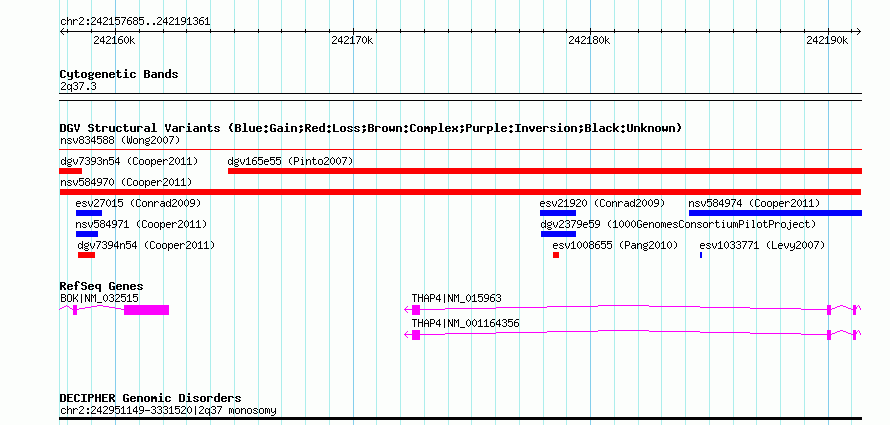Click nsv584974 (Cooper2011) label

(754, 203)
